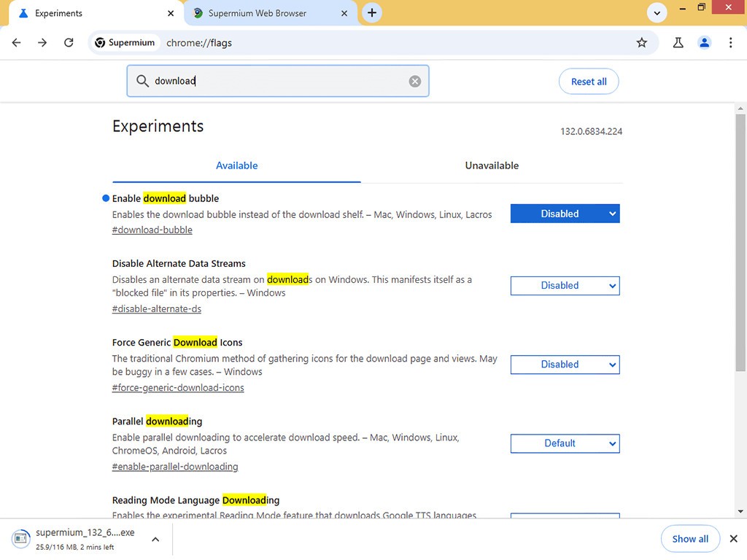Click the Parallel downloading title

(157, 421)
